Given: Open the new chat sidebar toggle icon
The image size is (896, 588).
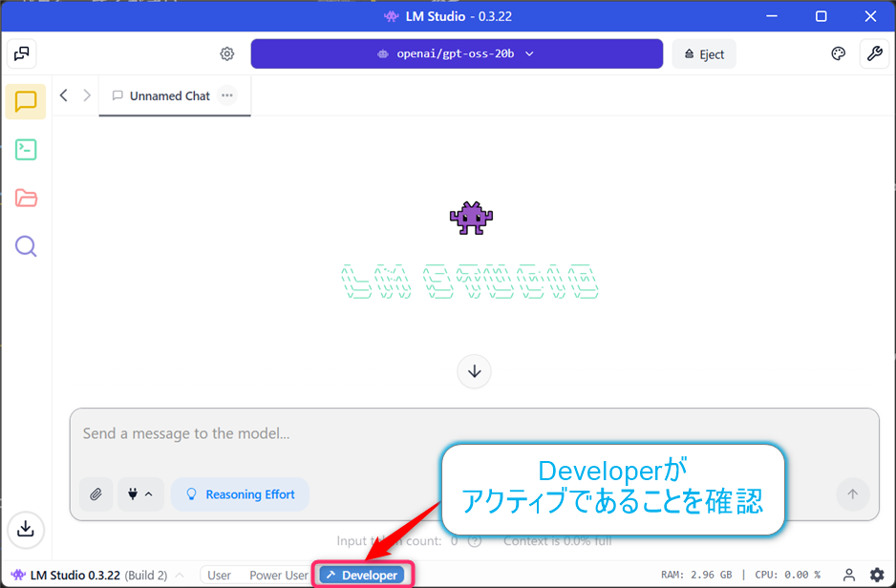Looking at the screenshot, I should [22, 53].
